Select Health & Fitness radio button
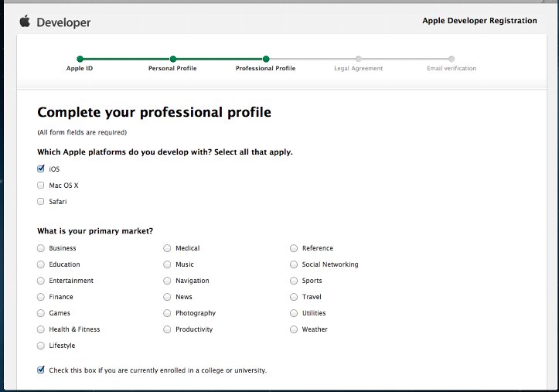Screen dimensions: 559x392 click(41, 329)
